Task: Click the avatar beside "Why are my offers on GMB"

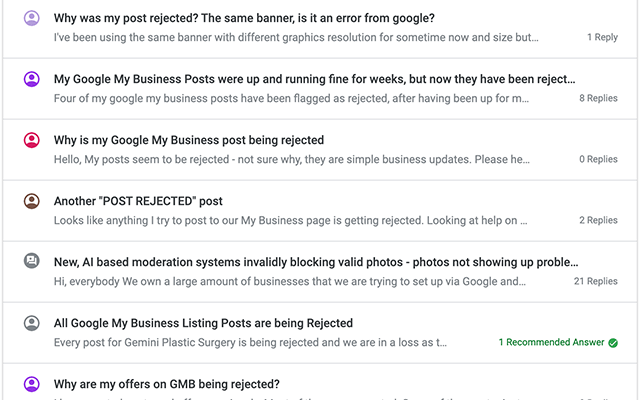Action: [31, 384]
